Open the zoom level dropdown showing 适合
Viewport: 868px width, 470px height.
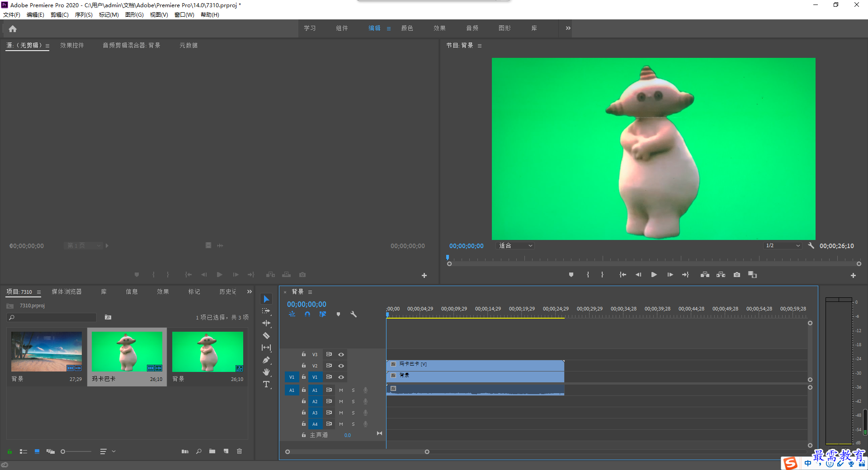[515, 245]
